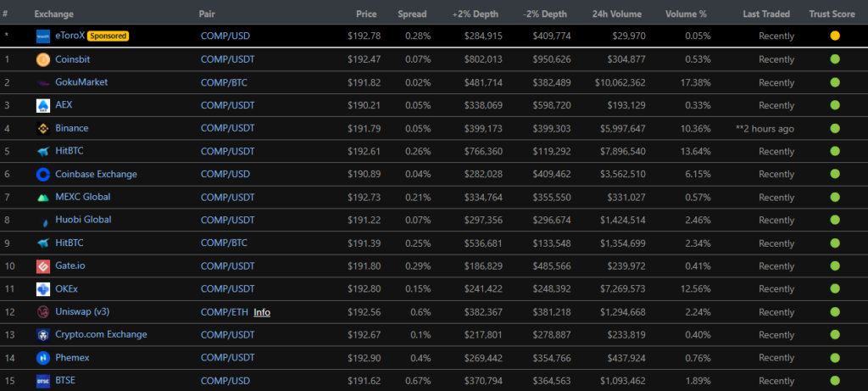The image size is (868, 391).
Task: Click the OKEx logo icon
Action: click(43, 289)
